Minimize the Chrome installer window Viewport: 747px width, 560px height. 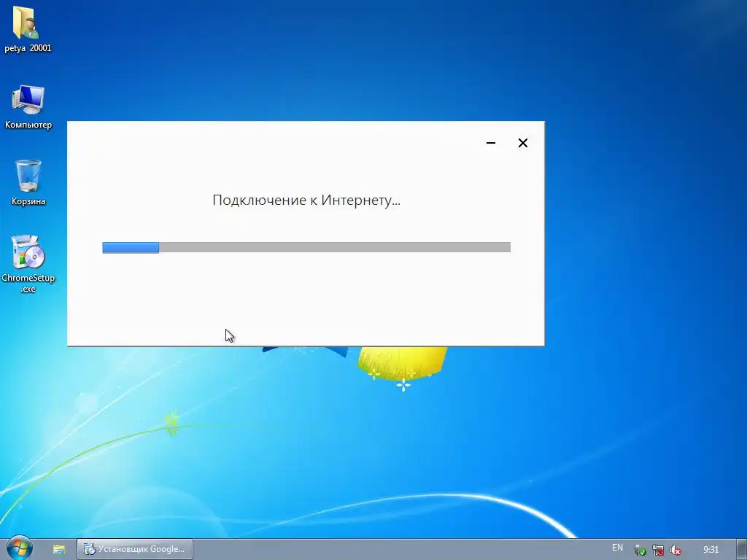point(491,143)
